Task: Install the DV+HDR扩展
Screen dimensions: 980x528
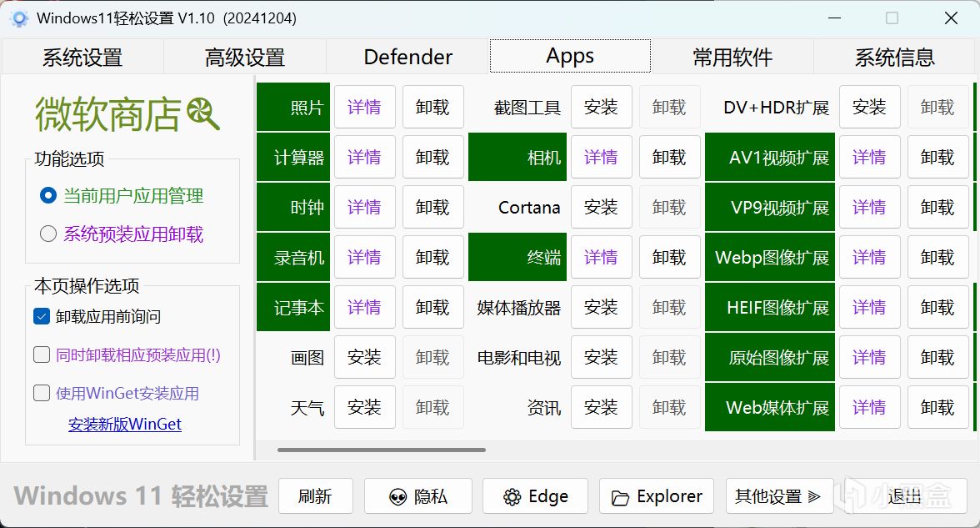Action: pos(869,107)
